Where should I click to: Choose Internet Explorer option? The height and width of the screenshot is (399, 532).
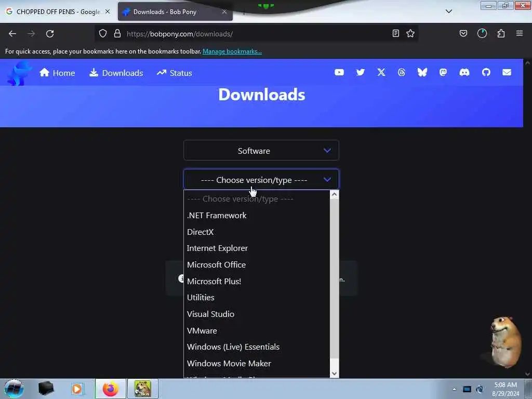[x=257, y=248]
